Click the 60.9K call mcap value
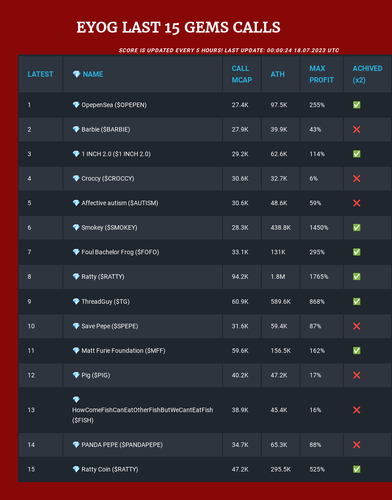Image resolution: width=392 pixels, height=500 pixels. click(240, 302)
